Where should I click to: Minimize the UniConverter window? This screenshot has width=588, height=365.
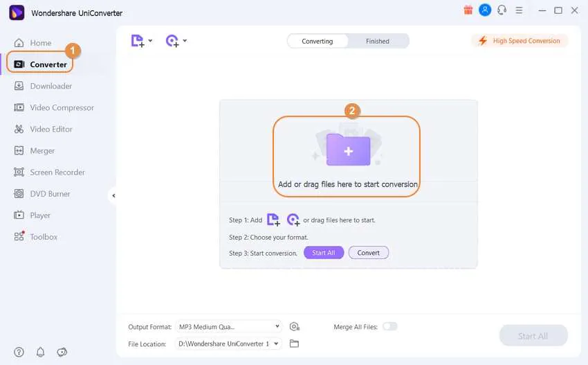point(542,10)
